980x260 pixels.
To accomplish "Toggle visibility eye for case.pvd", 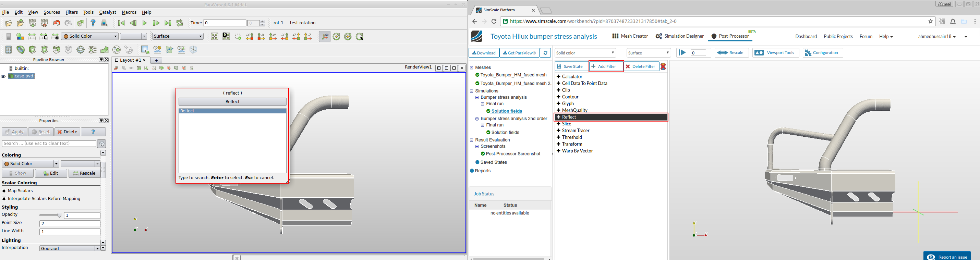I will [3, 76].
